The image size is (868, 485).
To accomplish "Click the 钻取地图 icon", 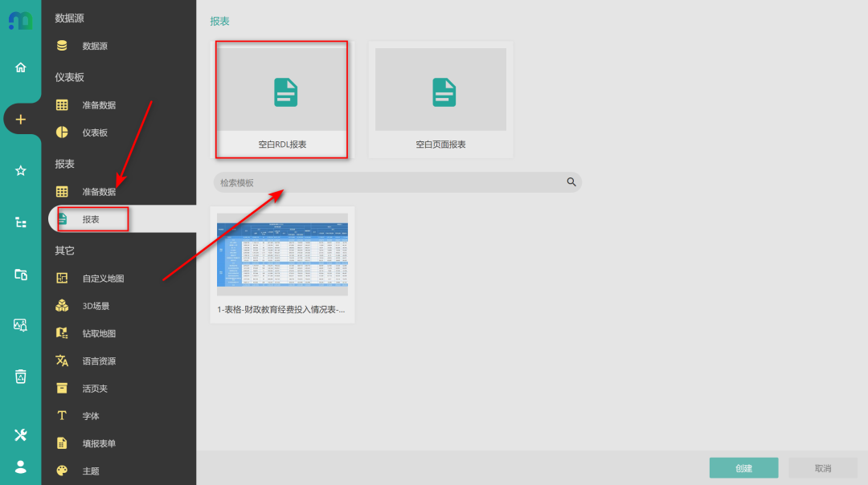I will [x=62, y=333].
